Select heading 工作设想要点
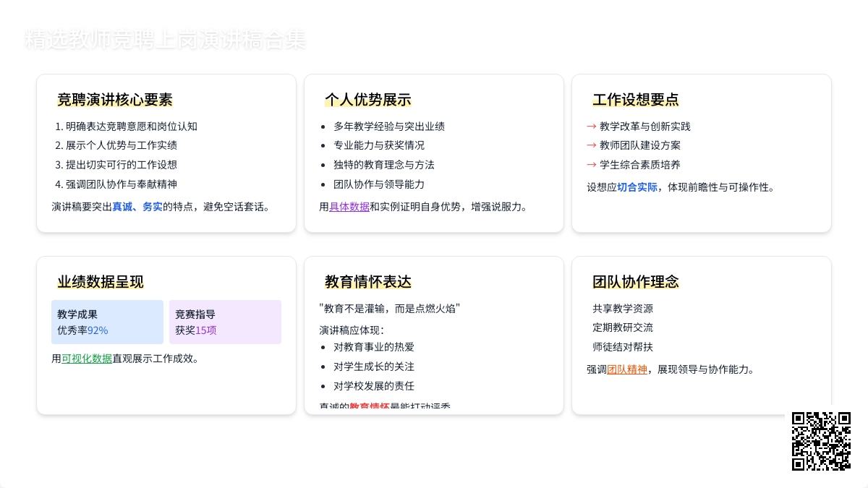Viewport: 868px width, 488px height. point(636,100)
